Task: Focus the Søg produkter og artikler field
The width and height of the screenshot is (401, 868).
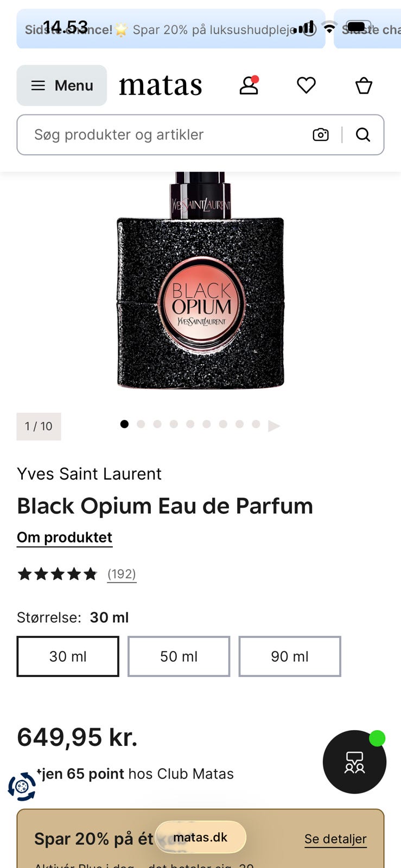Action: [163, 135]
